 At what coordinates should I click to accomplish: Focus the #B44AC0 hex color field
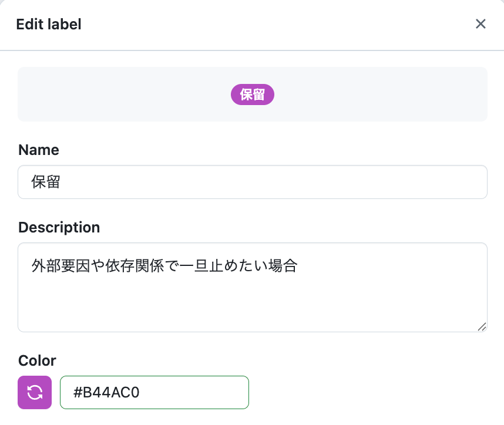[154, 392]
